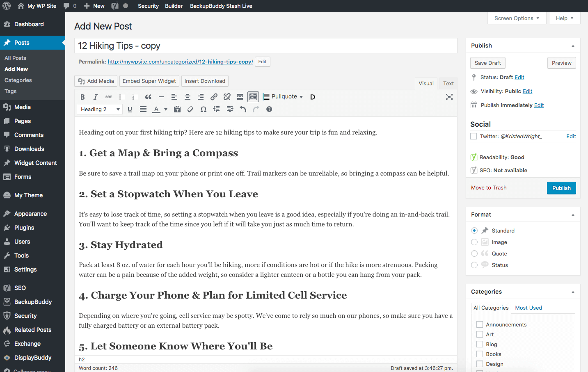This screenshot has height=372, width=588.
Task: Apply italic formatting
Action: (x=95, y=97)
